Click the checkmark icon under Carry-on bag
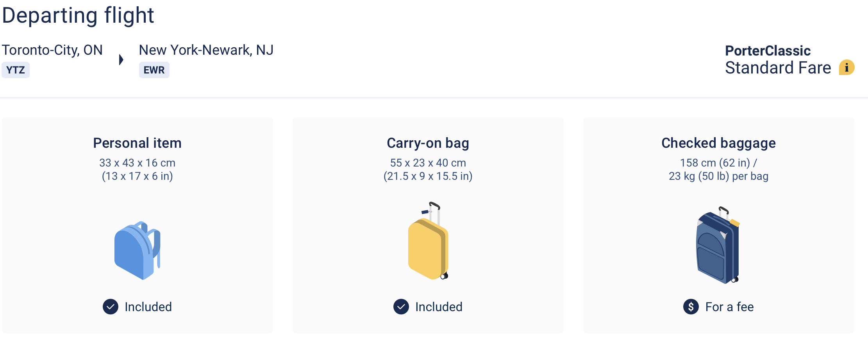868x351 pixels. [x=401, y=307]
